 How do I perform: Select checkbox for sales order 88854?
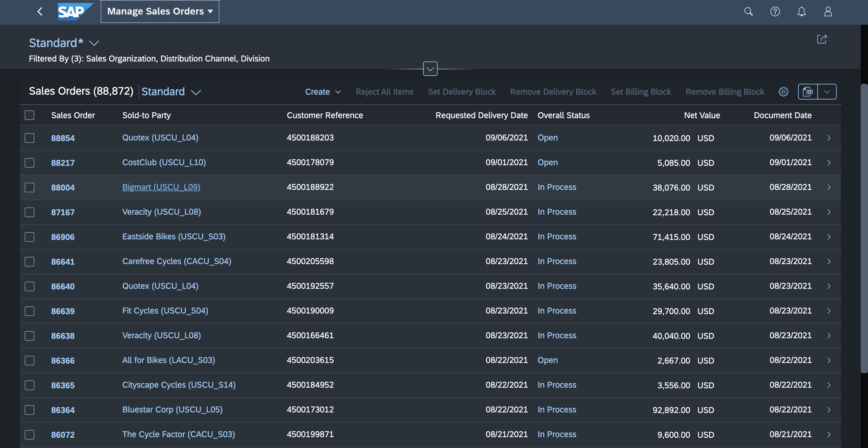click(30, 138)
